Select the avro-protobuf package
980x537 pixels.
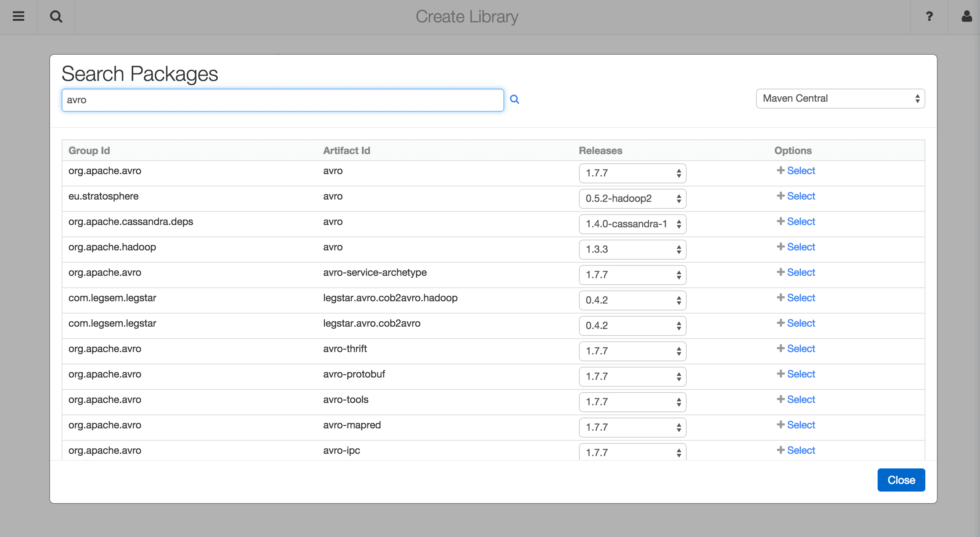(801, 374)
